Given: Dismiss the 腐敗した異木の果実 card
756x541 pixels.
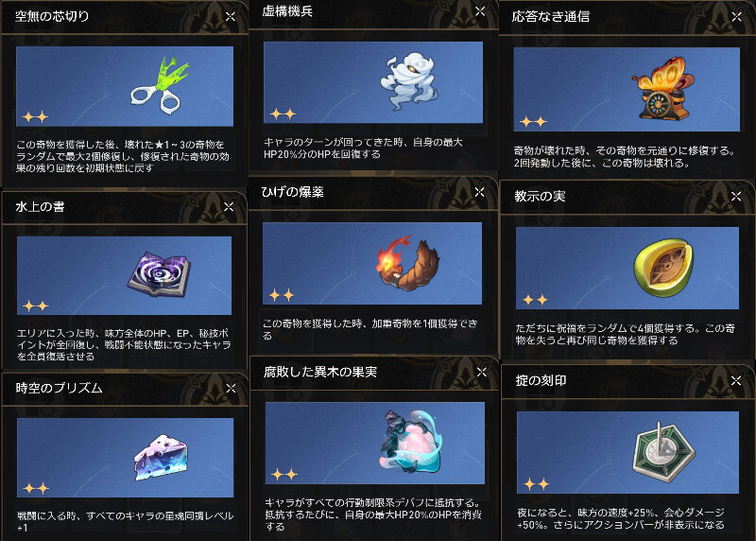Looking at the screenshot, I should (x=481, y=372).
